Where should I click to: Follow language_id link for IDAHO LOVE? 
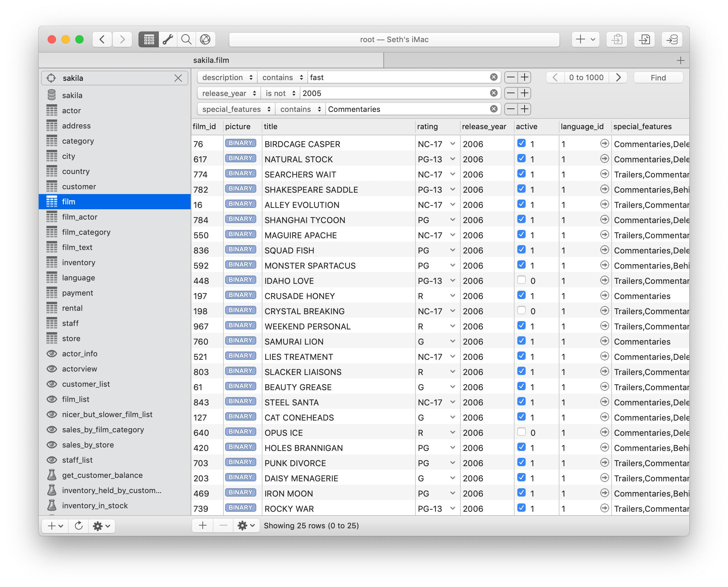604,280
